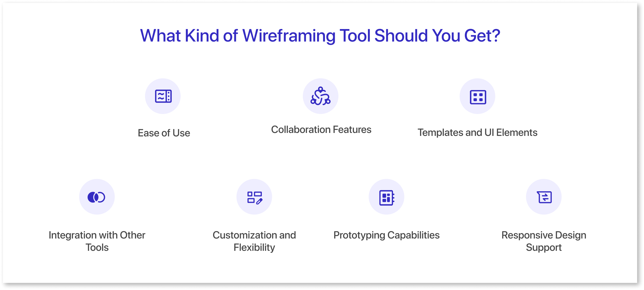Click the Integration with Other Tools icon

(x=97, y=197)
